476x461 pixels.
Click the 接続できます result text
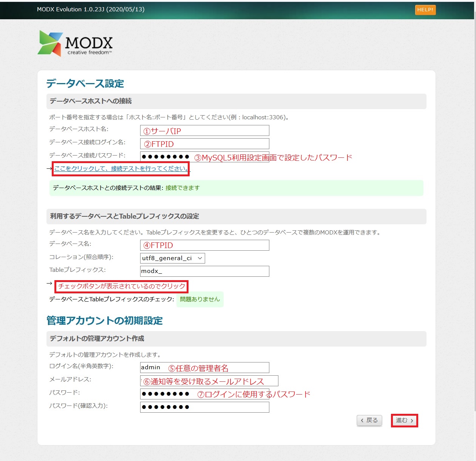pyautogui.click(x=182, y=188)
